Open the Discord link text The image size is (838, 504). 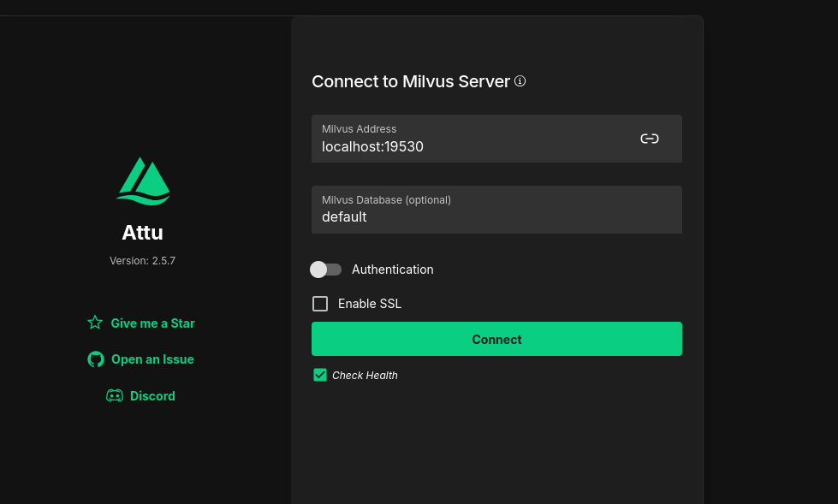coord(152,396)
